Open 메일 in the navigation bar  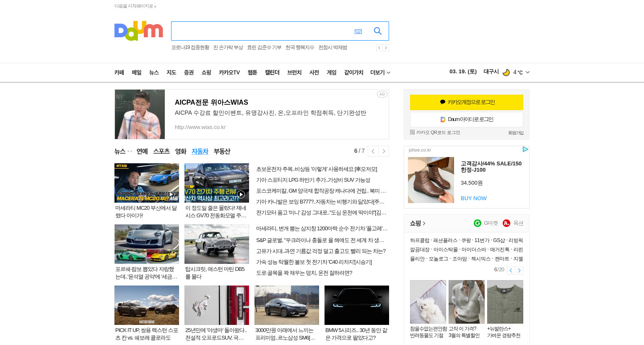point(137,72)
